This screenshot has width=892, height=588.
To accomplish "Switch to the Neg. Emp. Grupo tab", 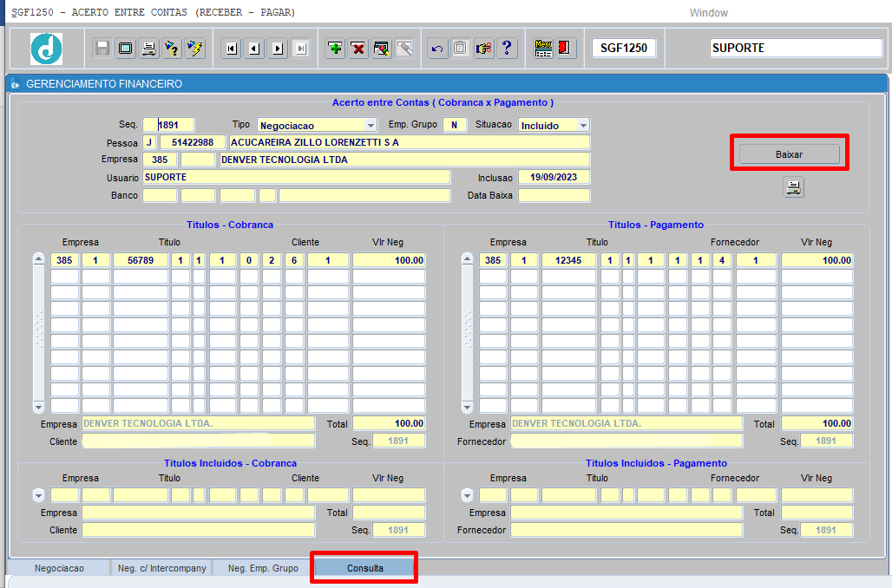I will pos(264,568).
